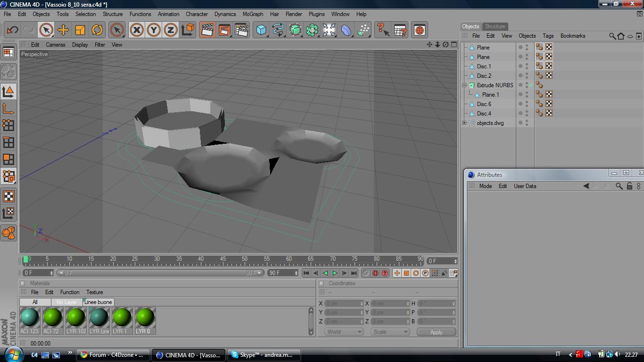Toggle rotation keyframe recording
This screenshot has height=362, width=644.
416,273
